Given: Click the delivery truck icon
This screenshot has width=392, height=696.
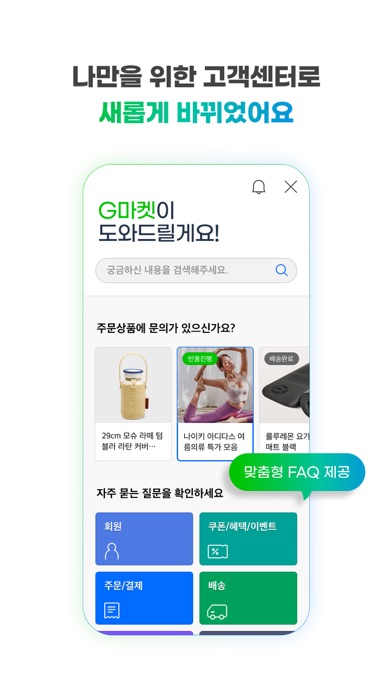Looking at the screenshot, I should tap(217, 612).
